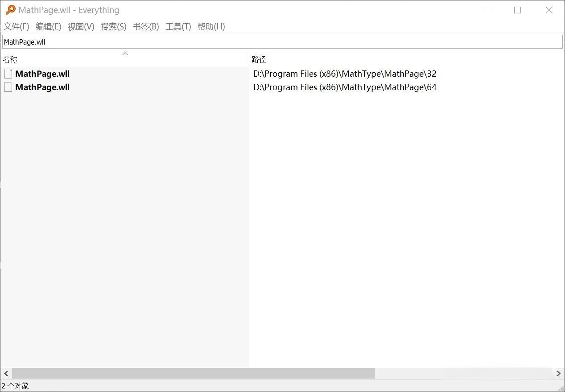
Task: Open the 视图(V) menu
Action: [x=81, y=26]
